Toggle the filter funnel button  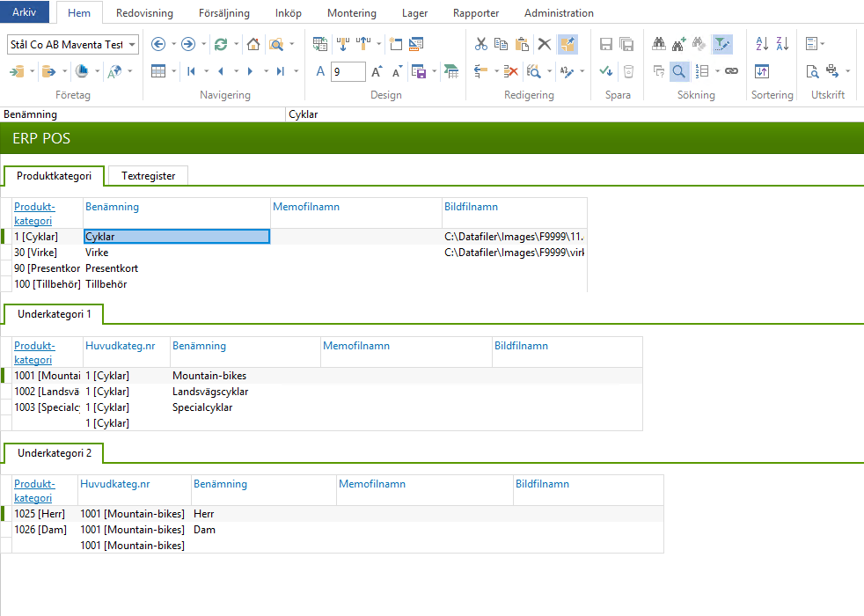[x=722, y=44]
